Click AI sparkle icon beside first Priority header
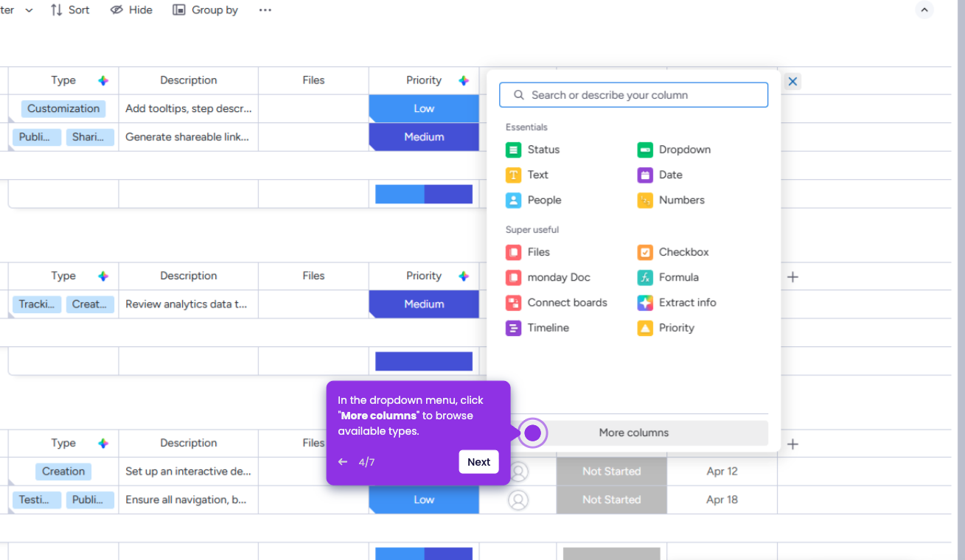965x560 pixels. (x=464, y=80)
